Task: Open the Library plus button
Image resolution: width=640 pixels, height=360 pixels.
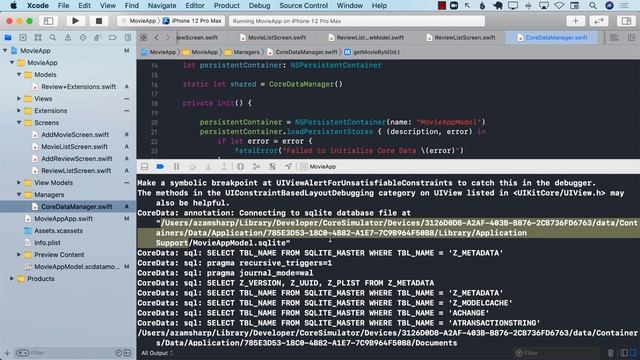Action: tap(576, 20)
